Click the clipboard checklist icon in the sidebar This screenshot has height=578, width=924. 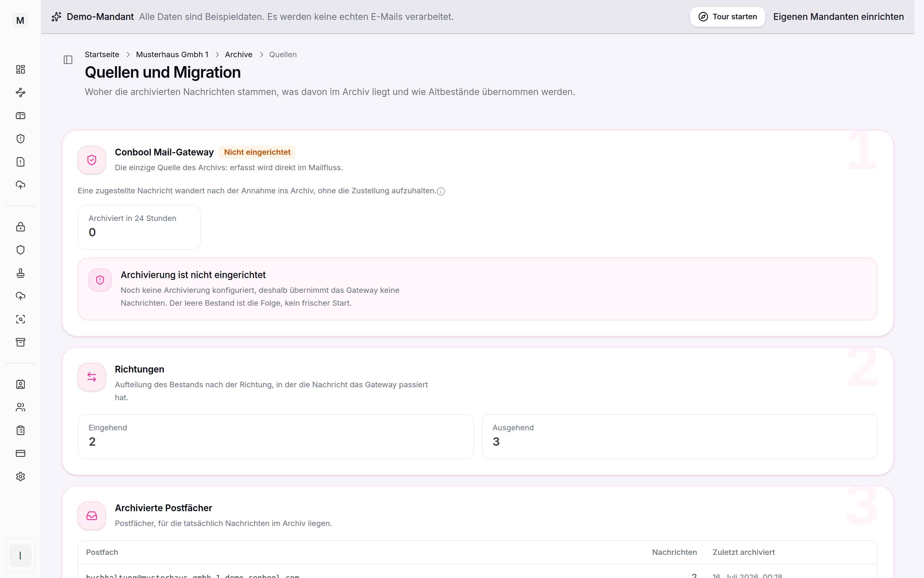20,430
